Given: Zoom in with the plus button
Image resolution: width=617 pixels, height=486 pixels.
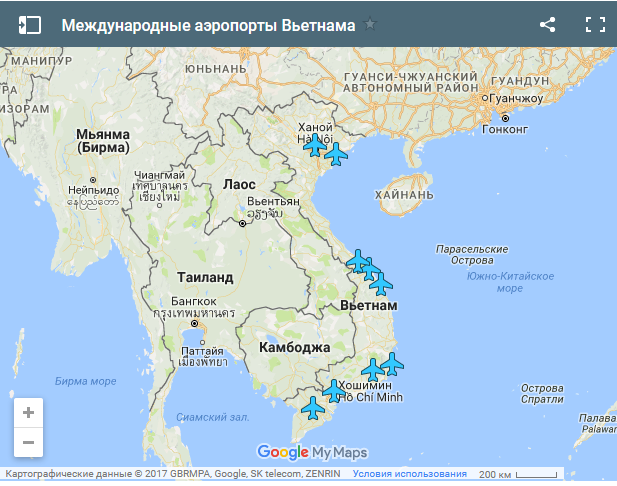Looking at the screenshot, I should (x=28, y=412).
